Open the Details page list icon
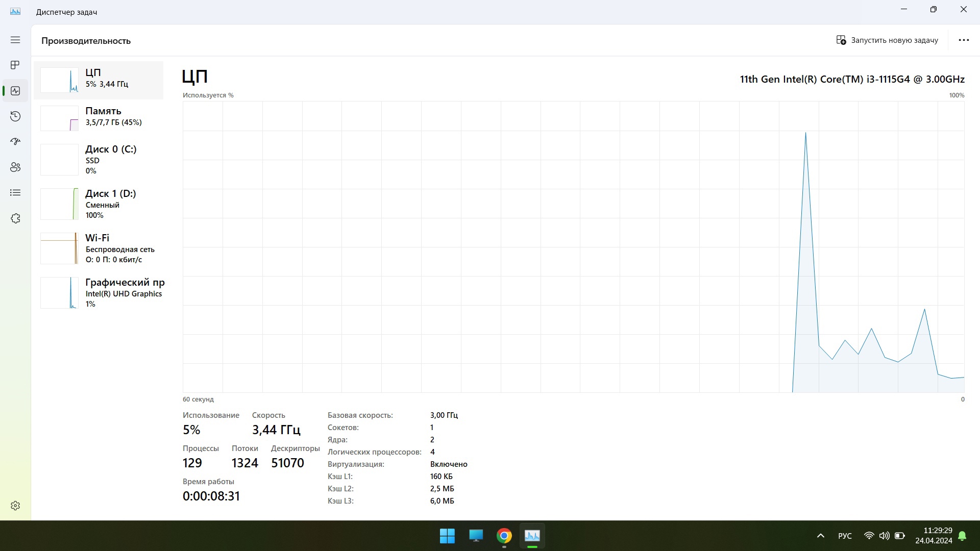The width and height of the screenshot is (980, 551). tap(15, 192)
